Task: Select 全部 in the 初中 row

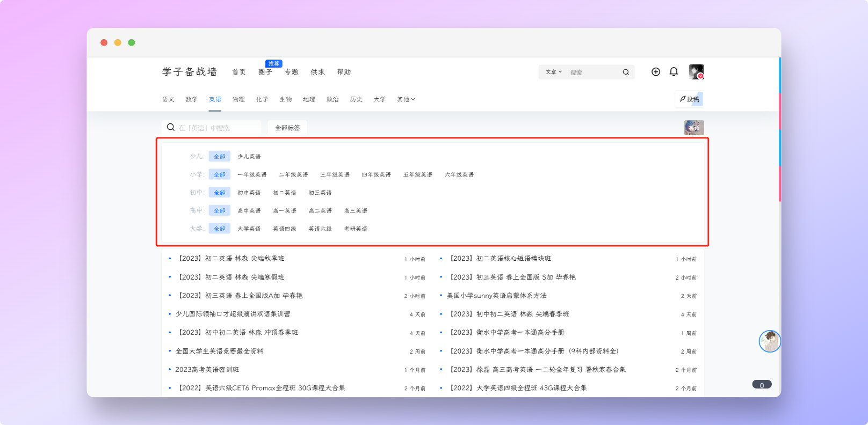Action: coord(220,192)
